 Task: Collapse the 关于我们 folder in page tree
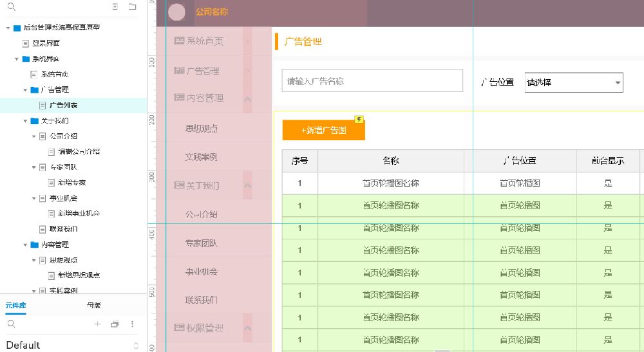point(26,120)
